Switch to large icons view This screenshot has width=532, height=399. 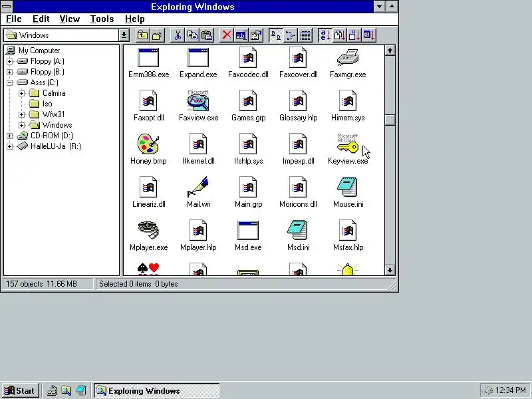tap(276, 35)
